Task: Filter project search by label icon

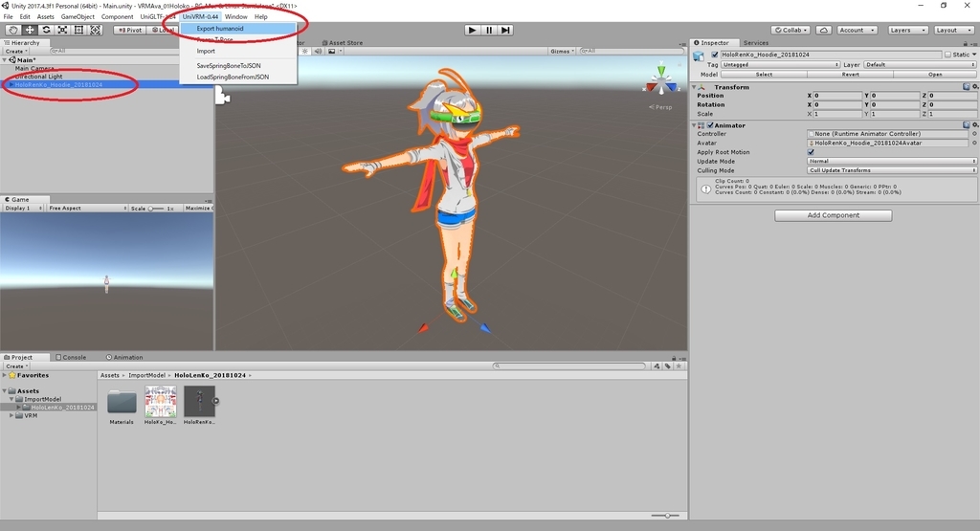Action: click(667, 366)
